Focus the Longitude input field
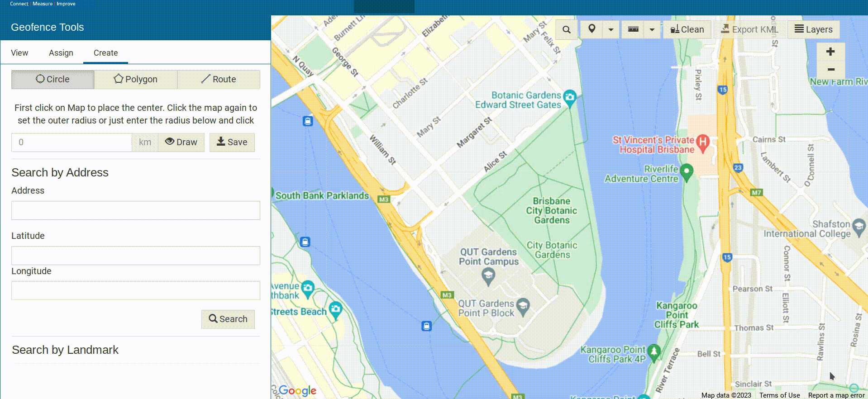The height and width of the screenshot is (399, 868). point(136,290)
